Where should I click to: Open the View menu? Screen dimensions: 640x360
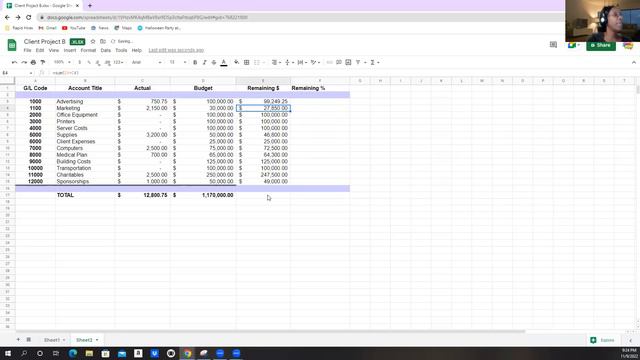[x=54, y=50]
